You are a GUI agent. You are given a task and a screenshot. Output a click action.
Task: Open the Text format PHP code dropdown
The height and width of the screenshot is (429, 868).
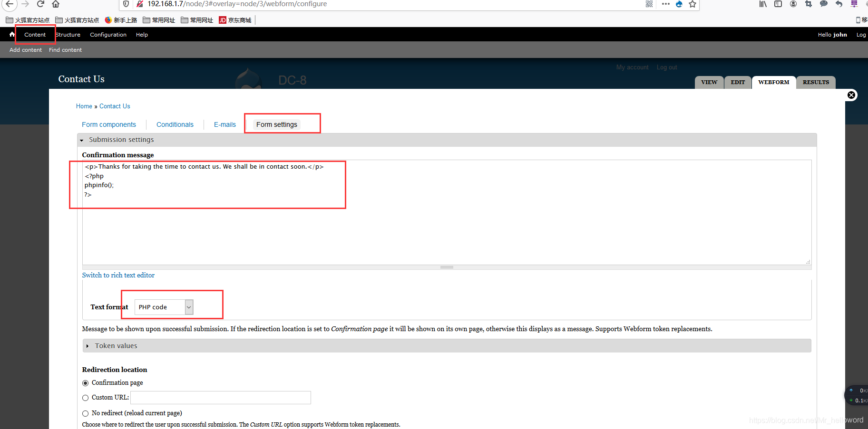(164, 307)
